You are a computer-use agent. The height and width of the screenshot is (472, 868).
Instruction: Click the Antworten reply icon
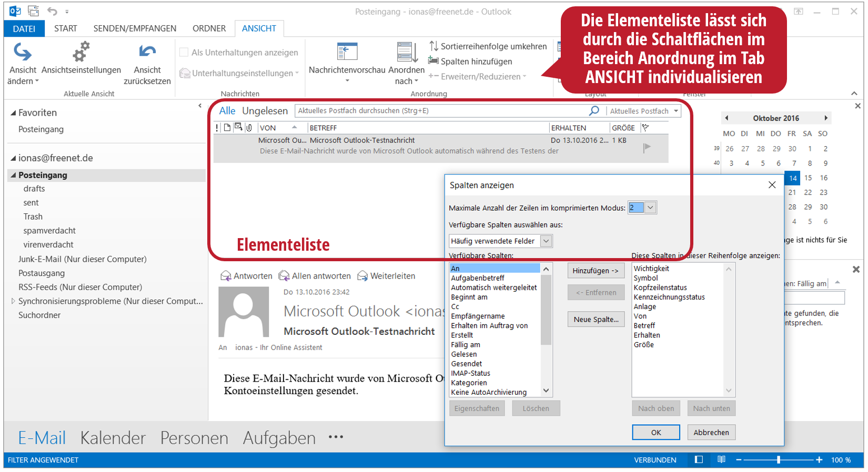tap(226, 275)
